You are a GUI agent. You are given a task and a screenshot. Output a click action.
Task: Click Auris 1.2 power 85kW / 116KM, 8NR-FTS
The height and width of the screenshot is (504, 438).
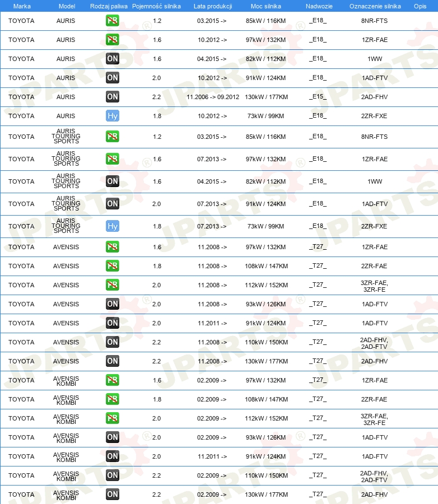click(x=265, y=21)
